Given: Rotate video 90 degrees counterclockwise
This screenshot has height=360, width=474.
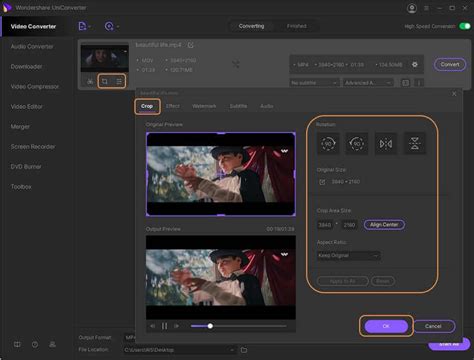Looking at the screenshot, I should [x=357, y=144].
